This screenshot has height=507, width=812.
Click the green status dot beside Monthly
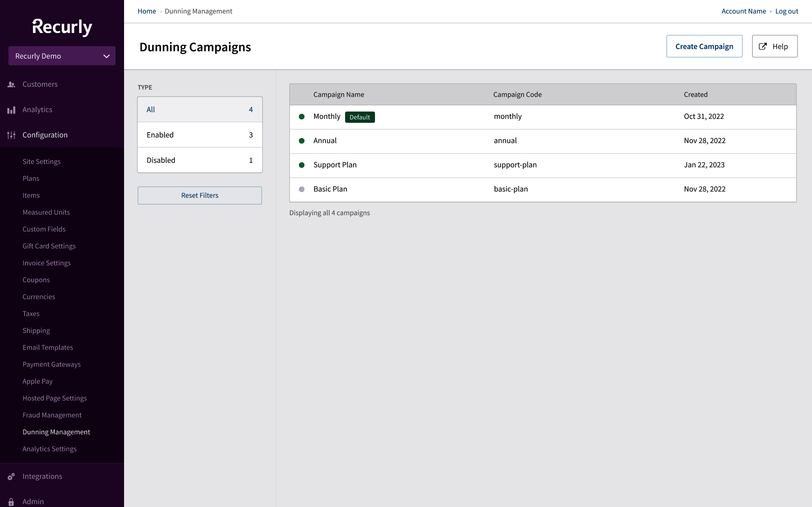pyautogui.click(x=302, y=116)
